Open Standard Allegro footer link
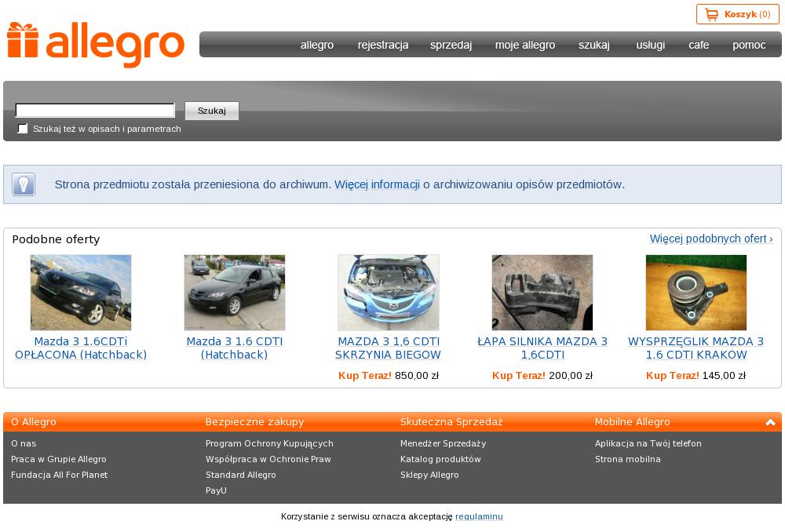Image resolution: width=785 pixels, height=532 pixels. point(241,475)
